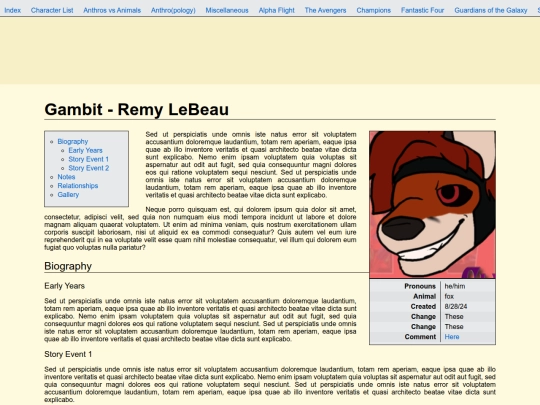540x405 pixels.
Task: Visit the Alpha Flight section
Action: 277,10
